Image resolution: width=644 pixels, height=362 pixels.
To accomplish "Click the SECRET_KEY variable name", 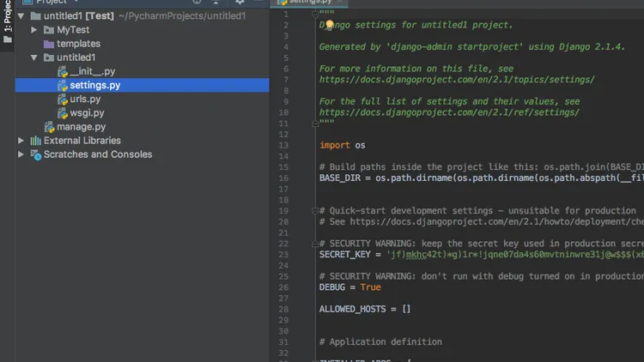I will coord(344,255).
